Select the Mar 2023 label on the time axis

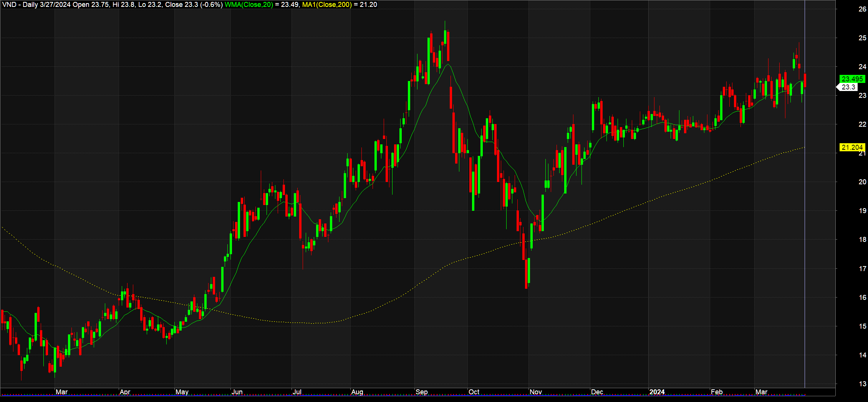[x=61, y=392]
